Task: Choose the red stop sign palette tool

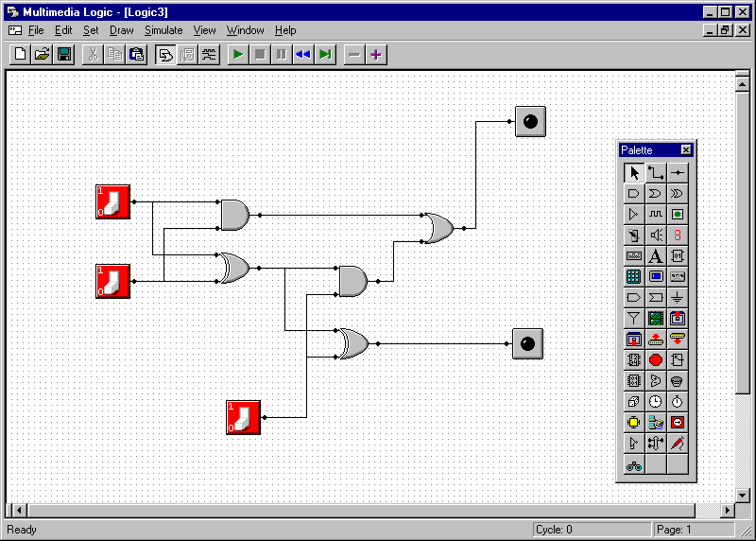Action: tap(656, 359)
